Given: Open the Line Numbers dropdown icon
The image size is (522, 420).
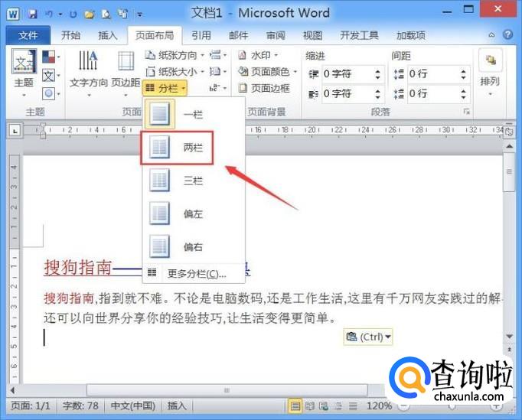Looking at the screenshot, I should 218,72.
